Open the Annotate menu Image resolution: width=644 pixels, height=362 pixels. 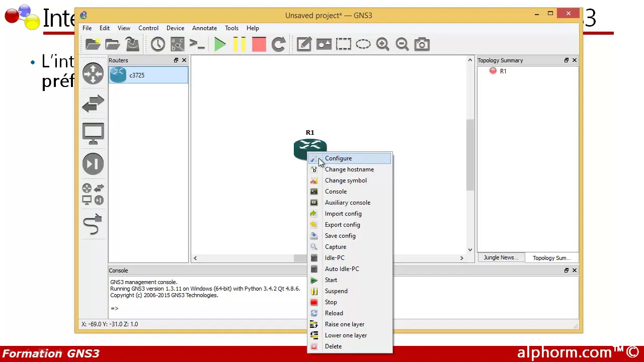204,28
